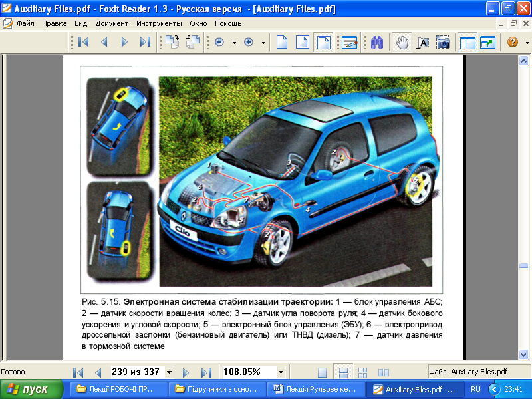Image resolution: width=532 pixels, height=399 pixels.
Task: Status bar next page button
Action: click(x=186, y=372)
